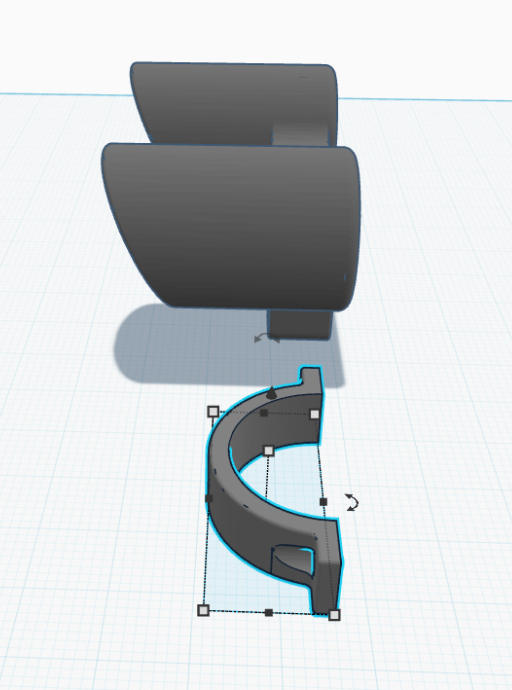Click the curved rotation arrow beside the ring
Image resolution: width=512 pixels, height=690 pixels.
click(352, 503)
